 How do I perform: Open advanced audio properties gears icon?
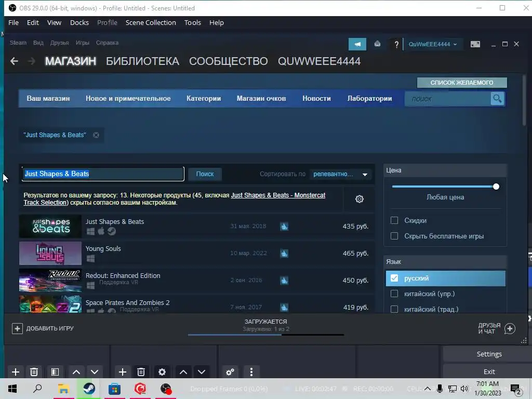230,372
